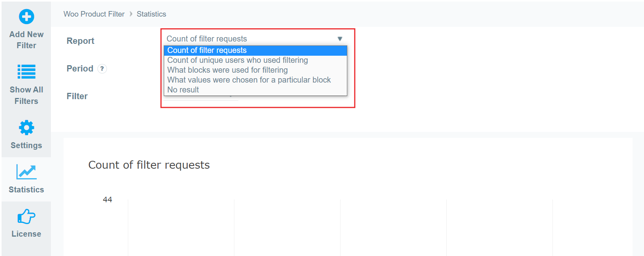
Task: Click the Settings gear icon
Action: click(x=26, y=128)
